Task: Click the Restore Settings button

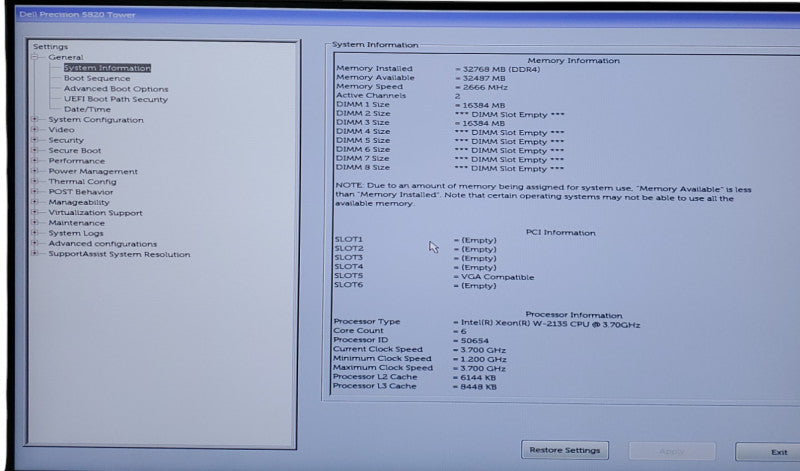Action: 565,450
